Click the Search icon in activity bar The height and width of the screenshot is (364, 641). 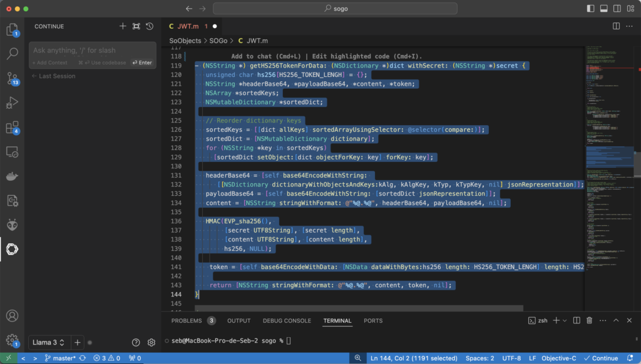12,54
